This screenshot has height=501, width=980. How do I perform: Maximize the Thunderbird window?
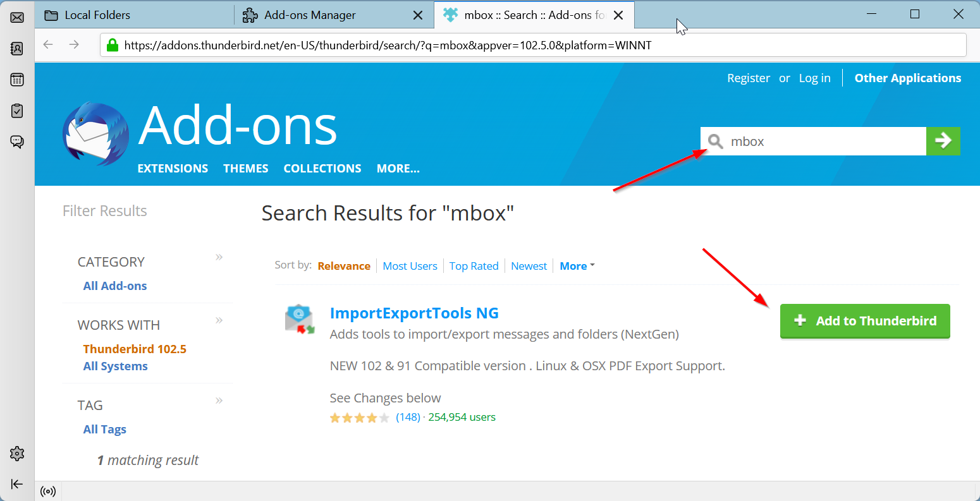(915, 14)
